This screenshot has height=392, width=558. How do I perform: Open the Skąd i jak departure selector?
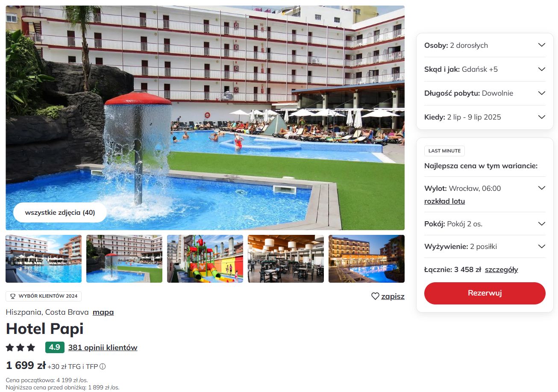[485, 69]
